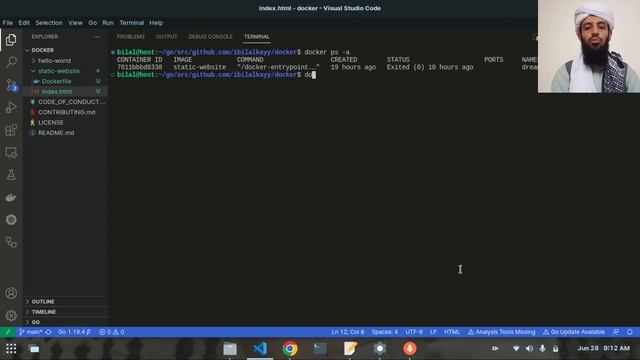The height and width of the screenshot is (360, 640).
Task: Click the synchronize changes icon
Action: (49, 332)
